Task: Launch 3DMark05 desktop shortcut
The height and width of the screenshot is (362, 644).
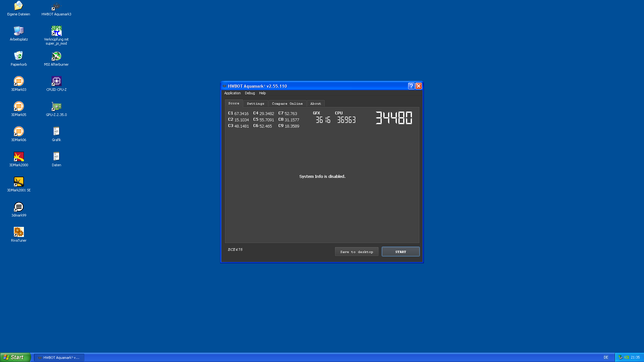Action: (19, 109)
